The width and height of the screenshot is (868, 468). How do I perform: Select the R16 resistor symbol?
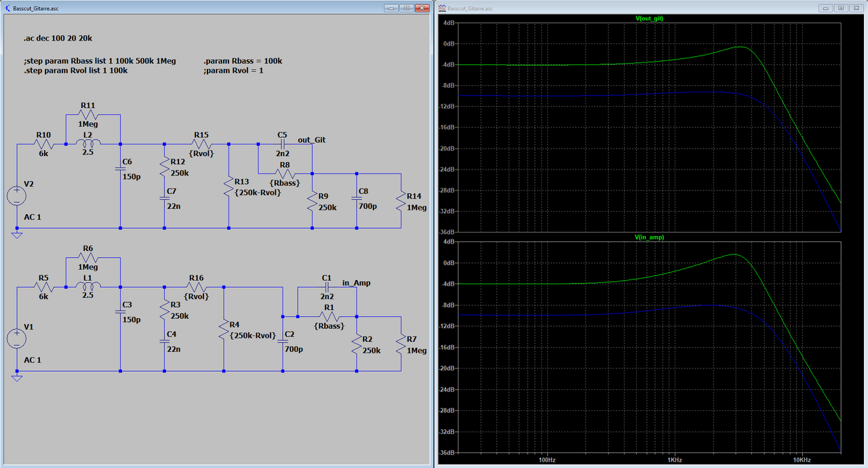pos(197,288)
